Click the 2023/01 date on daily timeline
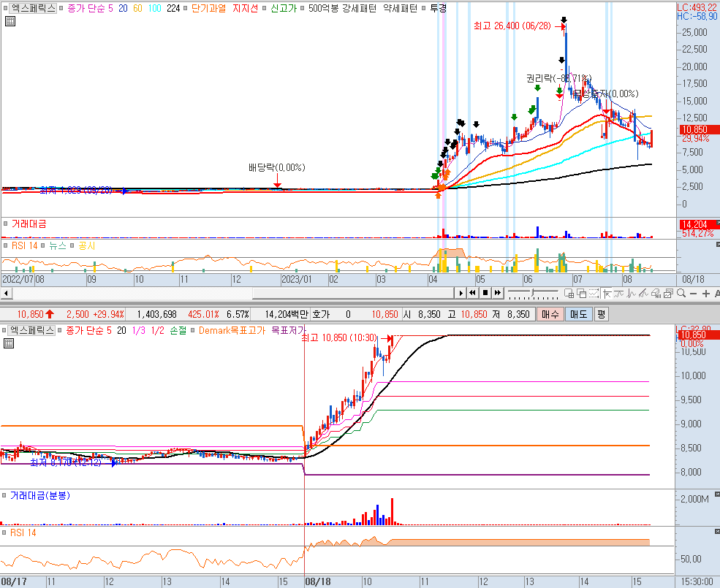720x588 pixels. point(296,279)
